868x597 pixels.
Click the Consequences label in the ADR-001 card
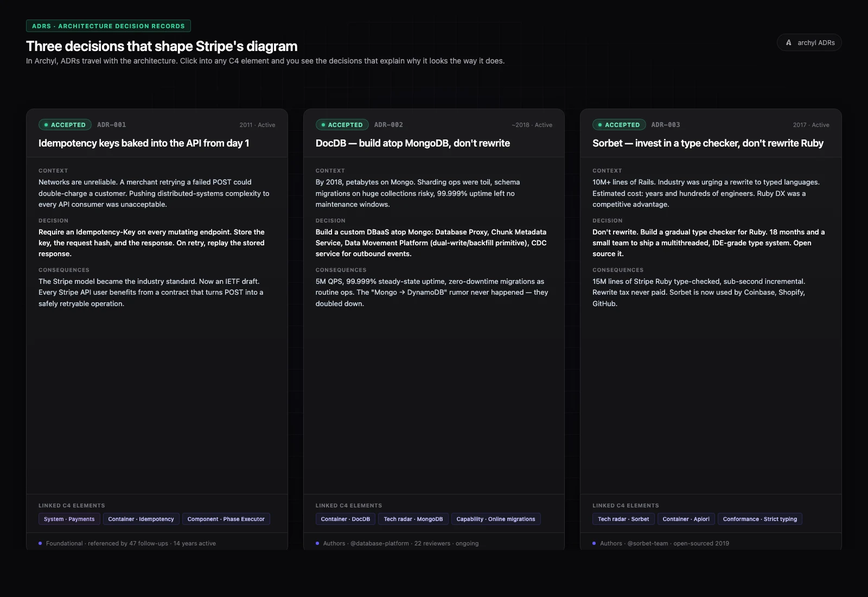tap(64, 270)
